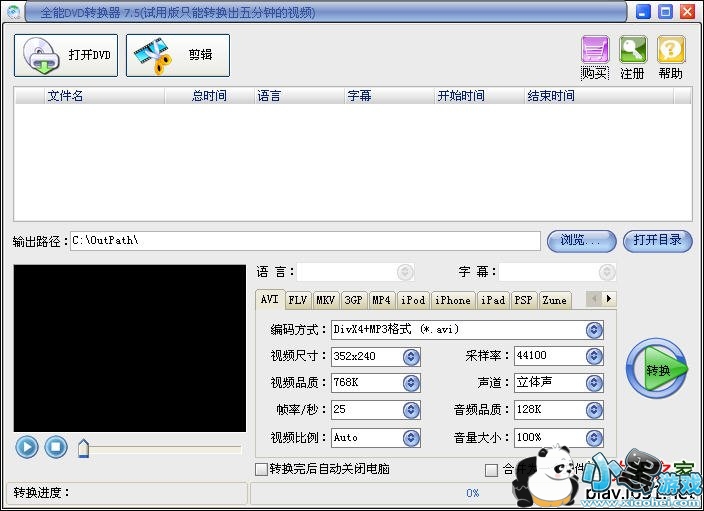Open the frame rate 25 dropdown
Viewport: 704px width, 511px height.
(x=411, y=410)
